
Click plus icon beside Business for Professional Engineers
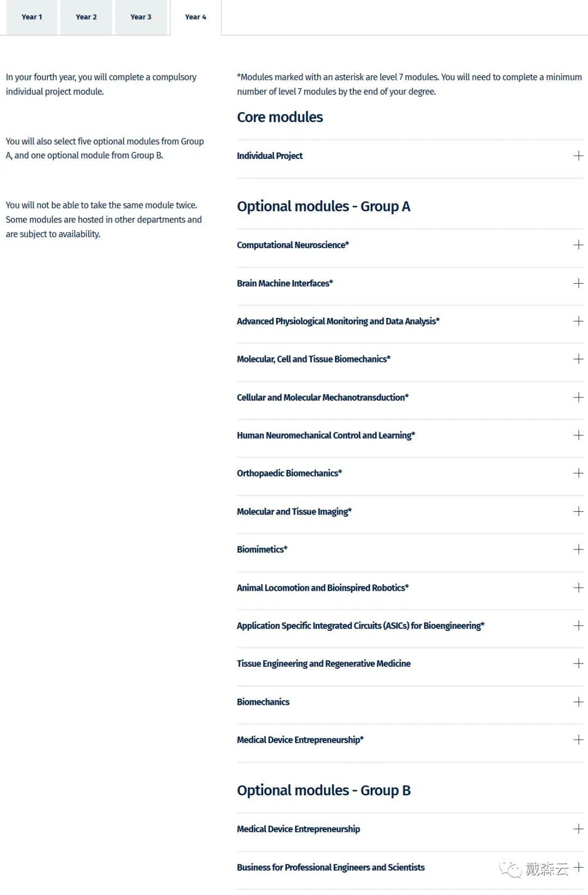tap(578, 867)
